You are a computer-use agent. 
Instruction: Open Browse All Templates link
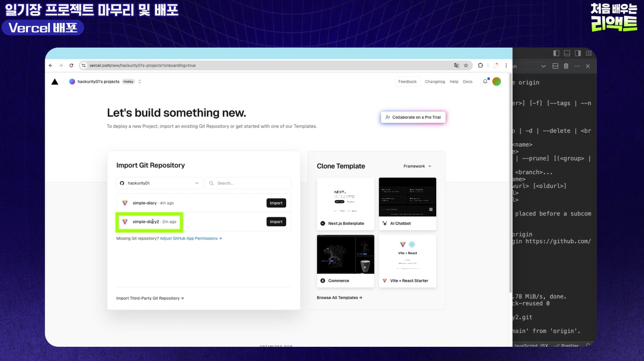click(340, 298)
